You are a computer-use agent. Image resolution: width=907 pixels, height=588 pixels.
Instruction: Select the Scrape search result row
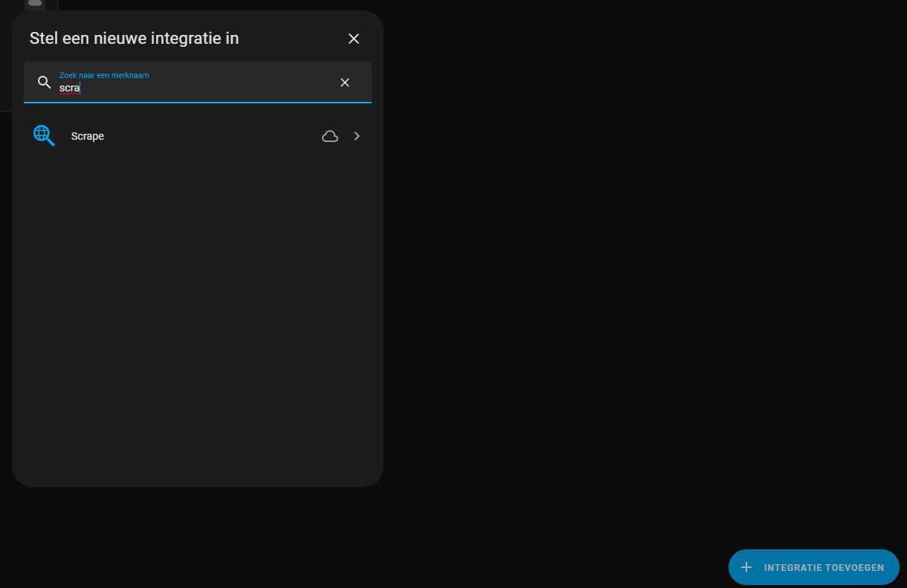coord(197,136)
